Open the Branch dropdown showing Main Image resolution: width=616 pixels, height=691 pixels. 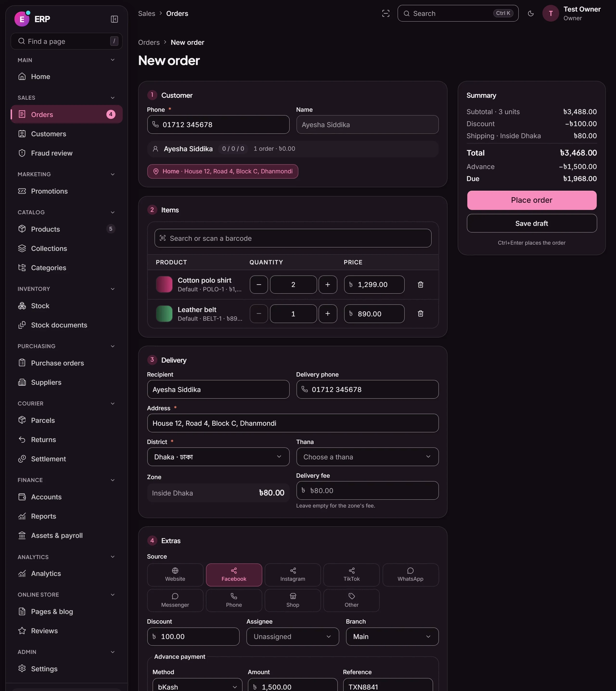[392, 636]
